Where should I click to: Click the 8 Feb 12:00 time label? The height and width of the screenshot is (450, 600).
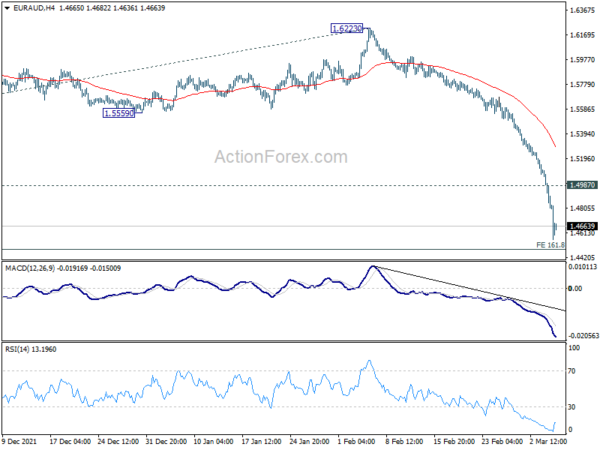pos(404,441)
